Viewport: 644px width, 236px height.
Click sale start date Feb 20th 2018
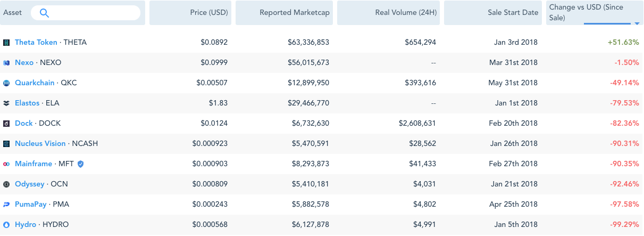coord(513,123)
